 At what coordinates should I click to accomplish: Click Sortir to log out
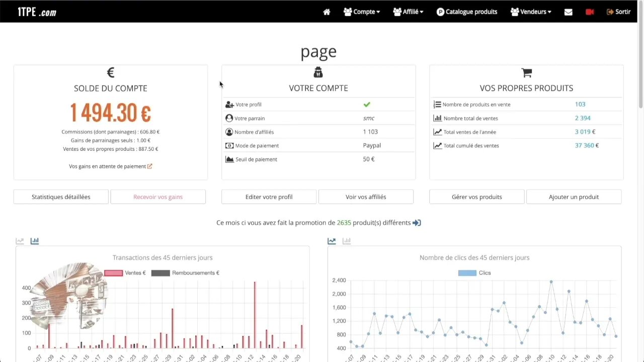[x=618, y=12]
